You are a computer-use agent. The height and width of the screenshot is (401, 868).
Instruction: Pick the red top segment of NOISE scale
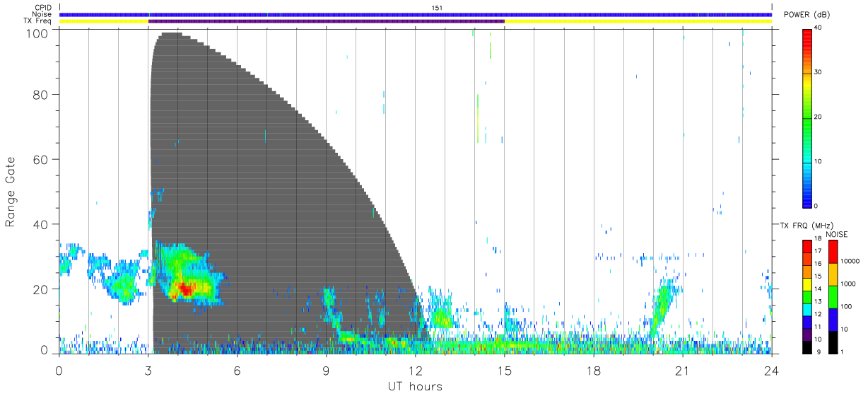click(833, 252)
